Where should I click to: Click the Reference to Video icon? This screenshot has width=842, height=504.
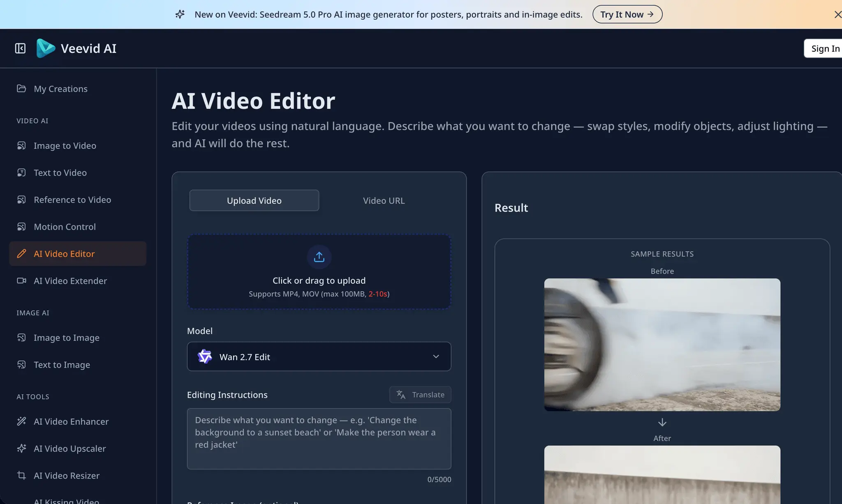21,200
